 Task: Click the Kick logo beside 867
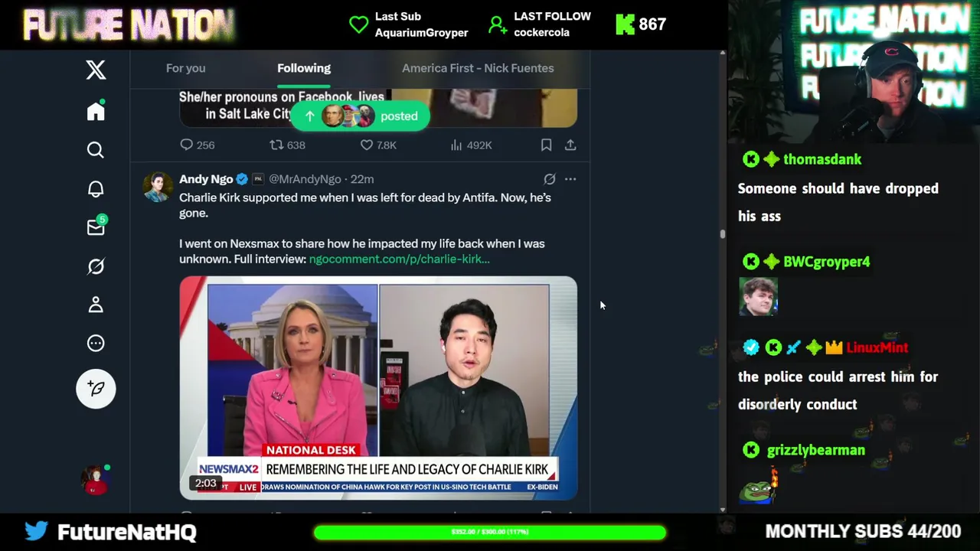(625, 24)
